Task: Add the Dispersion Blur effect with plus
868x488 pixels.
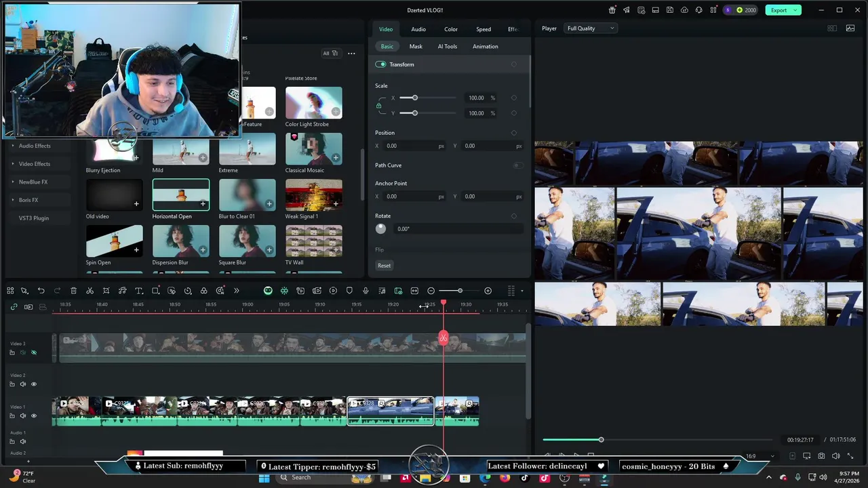Action: (203, 250)
